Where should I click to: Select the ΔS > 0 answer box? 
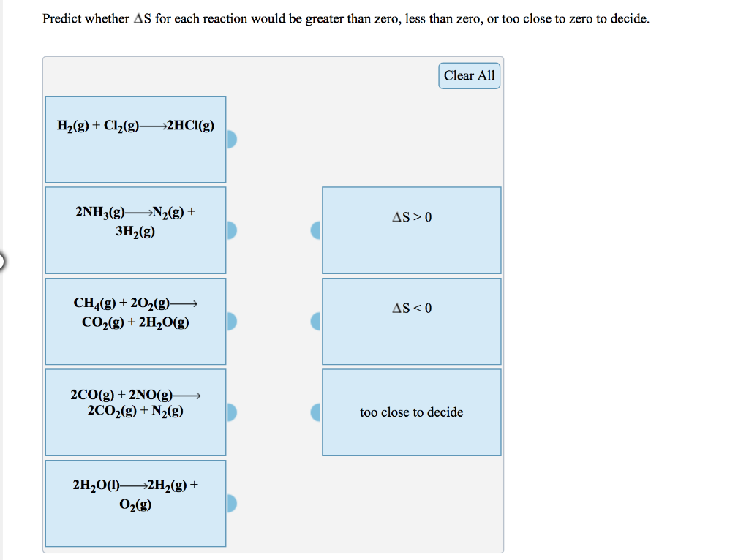411,230
